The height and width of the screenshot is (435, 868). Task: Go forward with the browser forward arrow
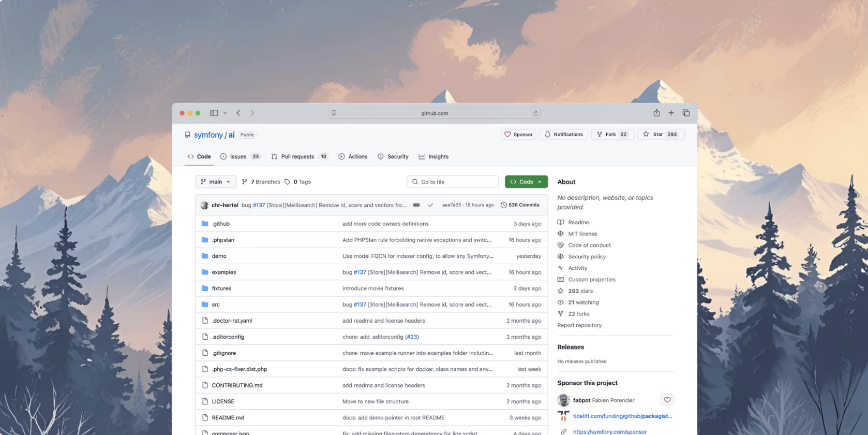click(252, 113)
